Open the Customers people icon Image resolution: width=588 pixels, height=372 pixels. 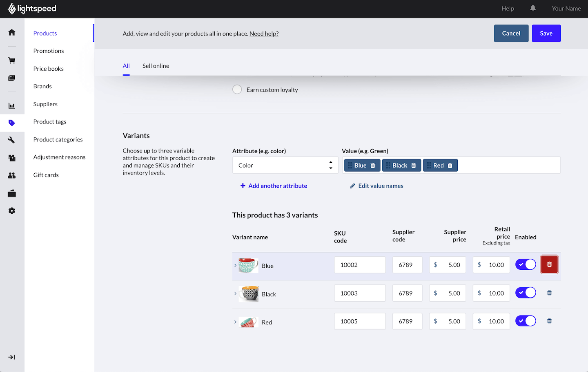click(x=12, y=175)
